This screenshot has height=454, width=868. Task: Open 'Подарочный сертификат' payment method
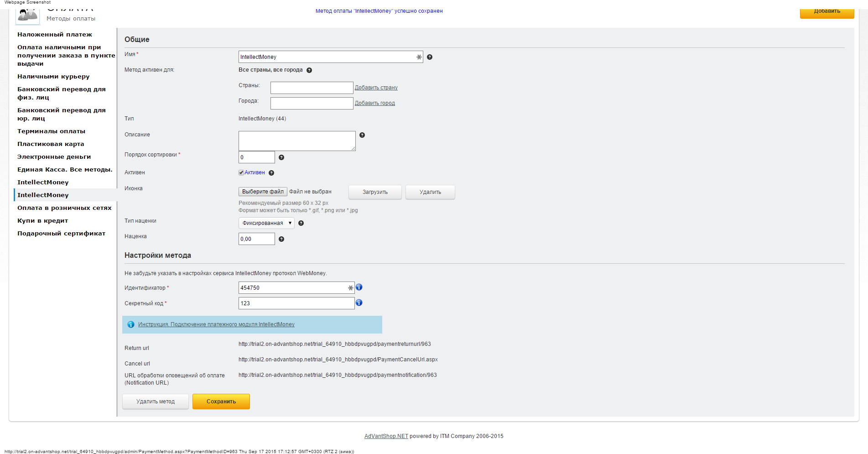[61, 234]
